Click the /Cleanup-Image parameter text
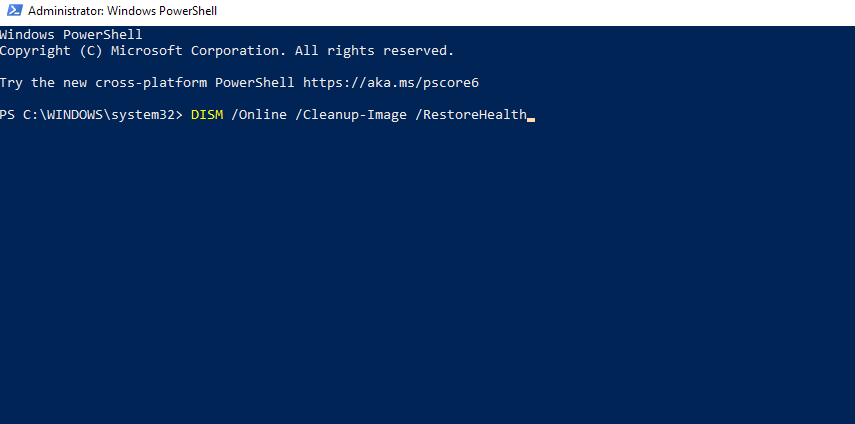 (351, 115)
